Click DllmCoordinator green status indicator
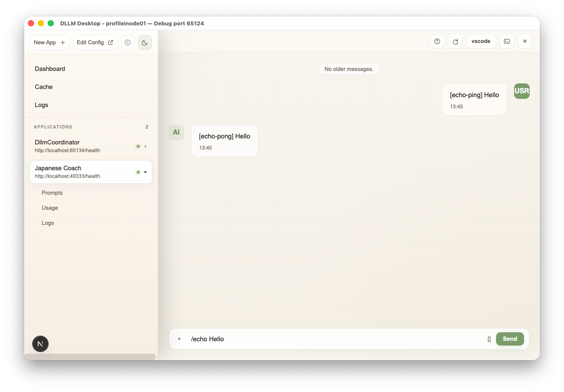 138,147
